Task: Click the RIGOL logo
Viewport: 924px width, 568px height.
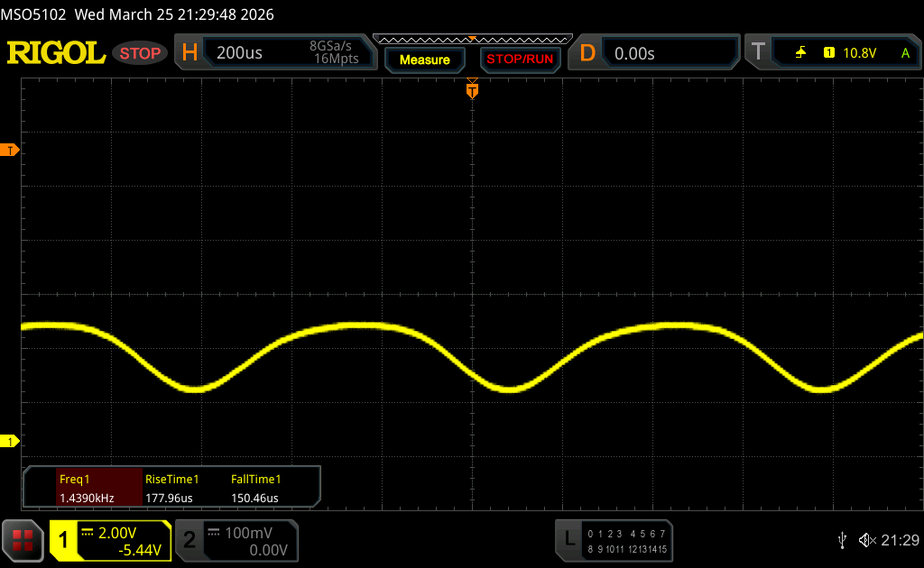Action: (x=56, y=53)
